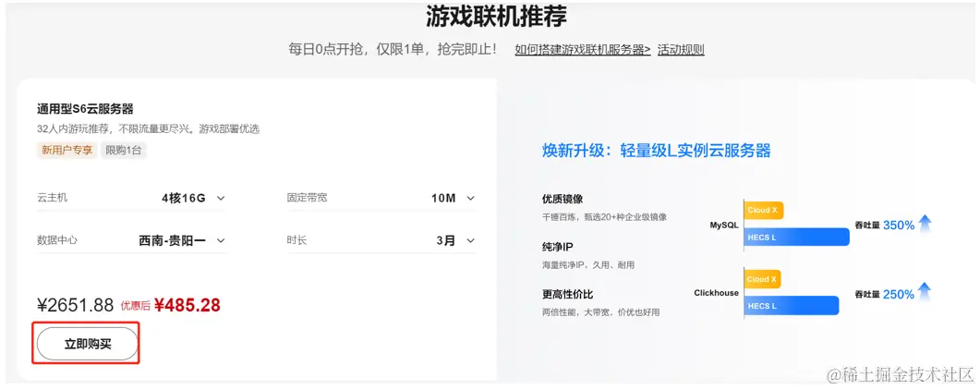Expand the 固定带宽 10M dropdown
Viewport: 980px width, 390px height.
tap(381, 198)
